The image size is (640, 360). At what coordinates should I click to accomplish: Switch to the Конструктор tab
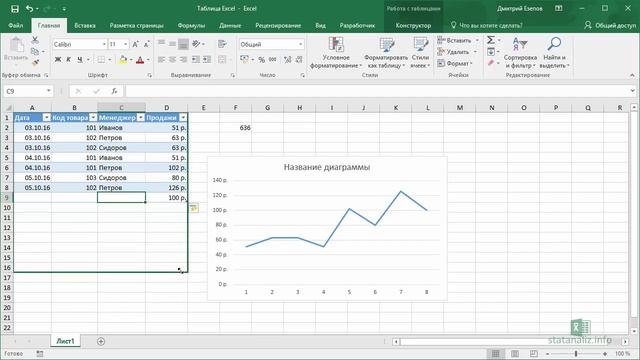click(413, 25)
